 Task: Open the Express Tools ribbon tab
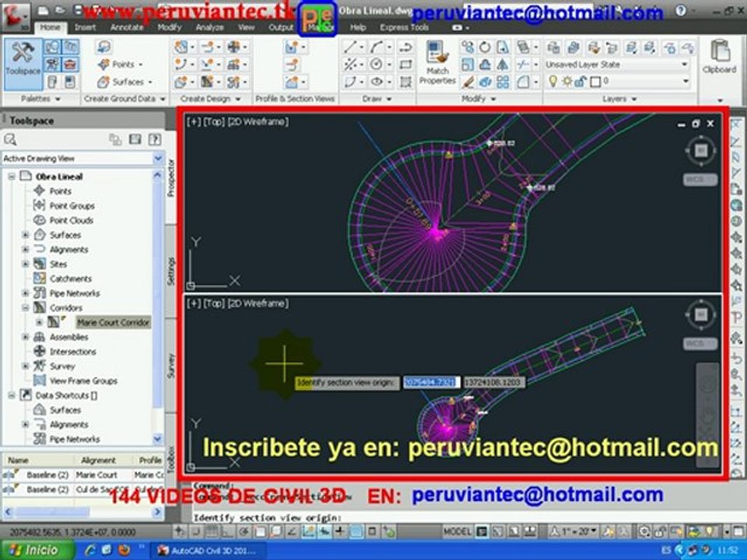pos(404,28)
